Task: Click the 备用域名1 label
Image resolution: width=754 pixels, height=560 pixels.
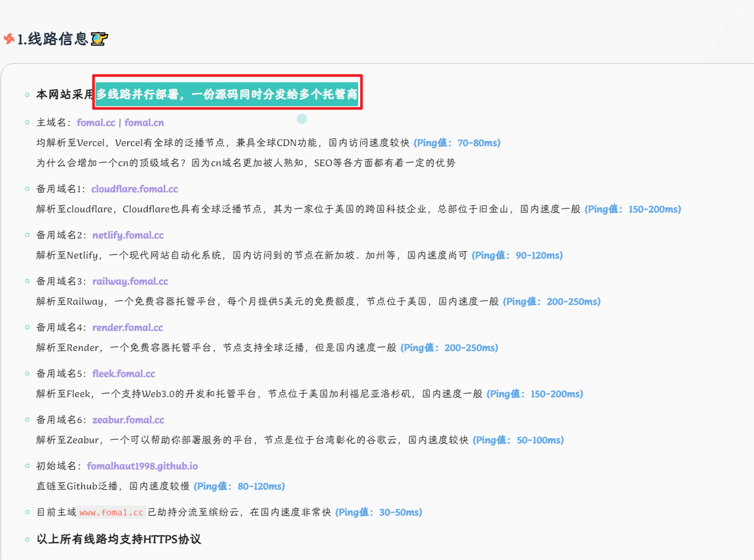Action: [60, 189]
